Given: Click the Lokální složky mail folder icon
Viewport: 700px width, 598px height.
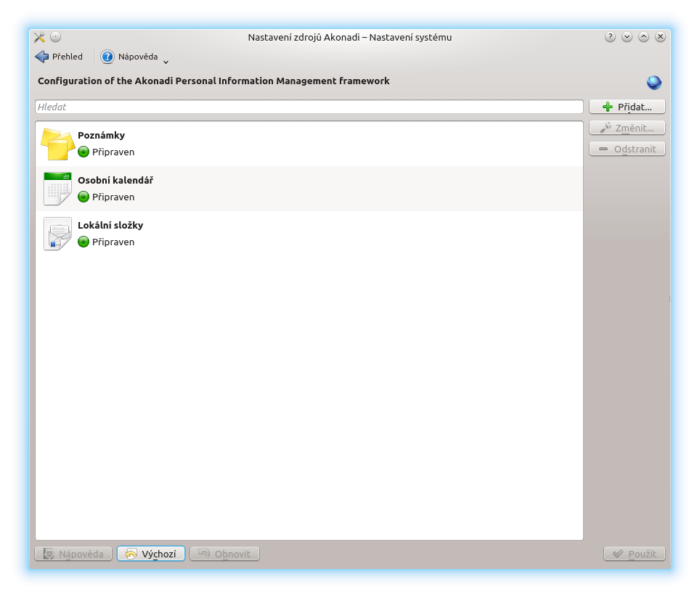Looking at the screenshot, I should 57,234.
